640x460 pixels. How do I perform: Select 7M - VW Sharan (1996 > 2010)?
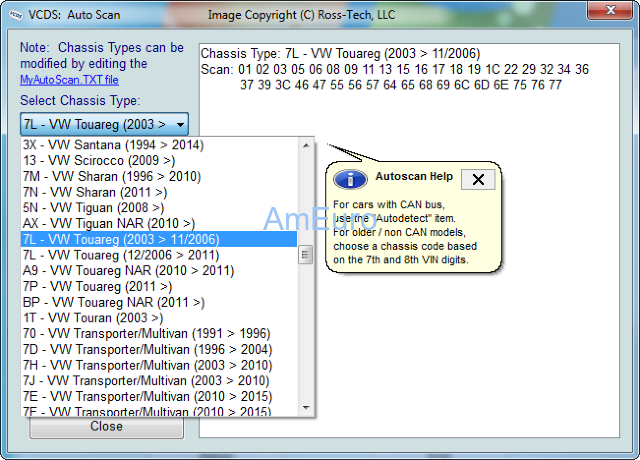tap(159, 176)
